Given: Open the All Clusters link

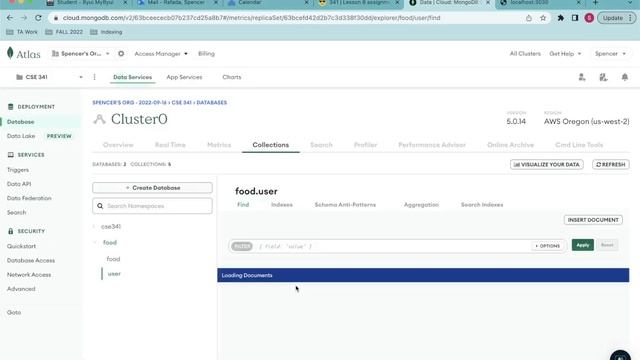Looking at the screenshot, I should tap(525, 53).
